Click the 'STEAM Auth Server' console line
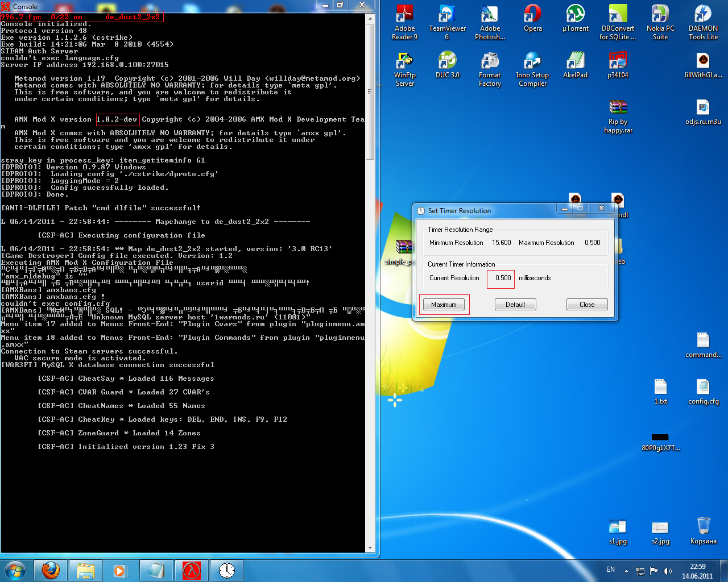This screenshot has height=582, width=728. (x=39, y=51)
